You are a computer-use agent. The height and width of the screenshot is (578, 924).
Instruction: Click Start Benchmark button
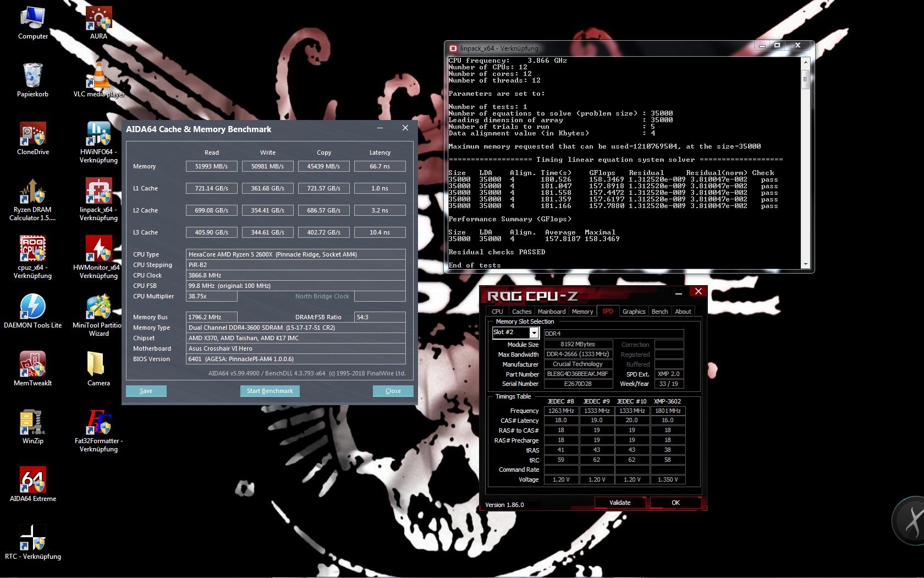269,391
